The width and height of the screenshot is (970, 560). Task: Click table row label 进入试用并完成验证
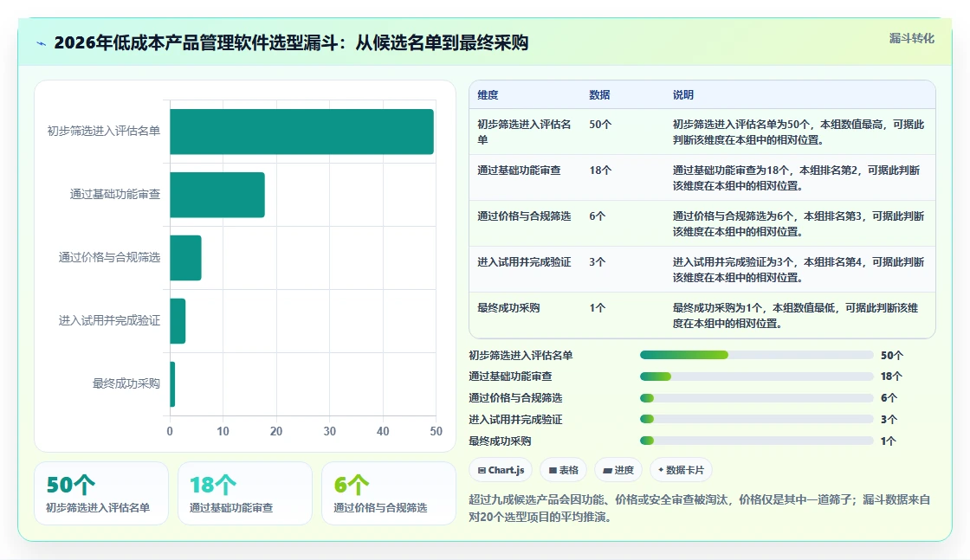coord(524,262)
